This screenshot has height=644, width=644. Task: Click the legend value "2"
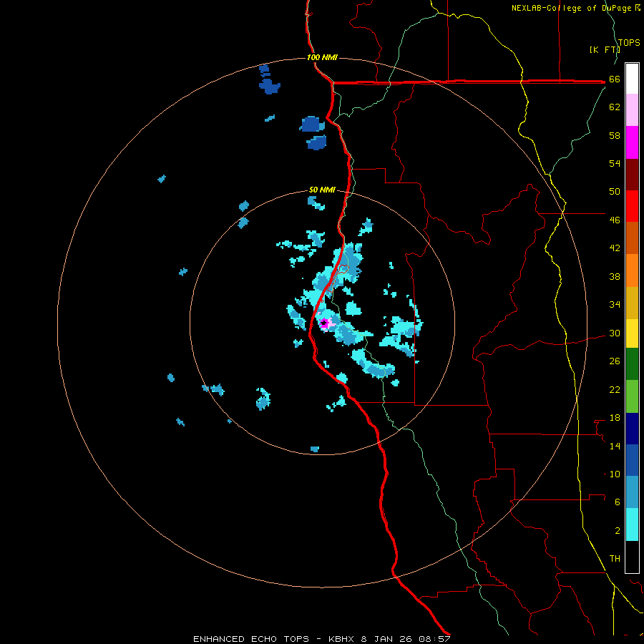point(618,531)
